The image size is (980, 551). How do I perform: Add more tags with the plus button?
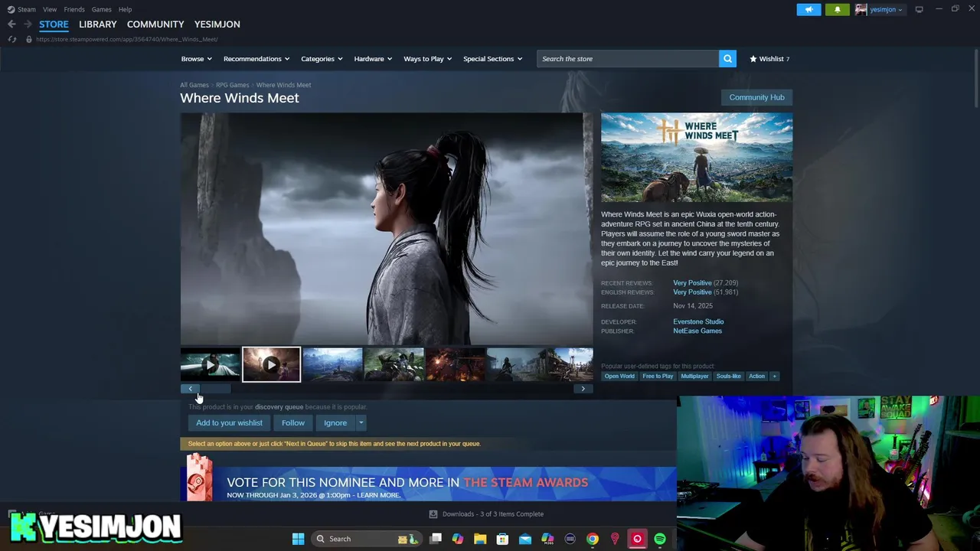774,377
